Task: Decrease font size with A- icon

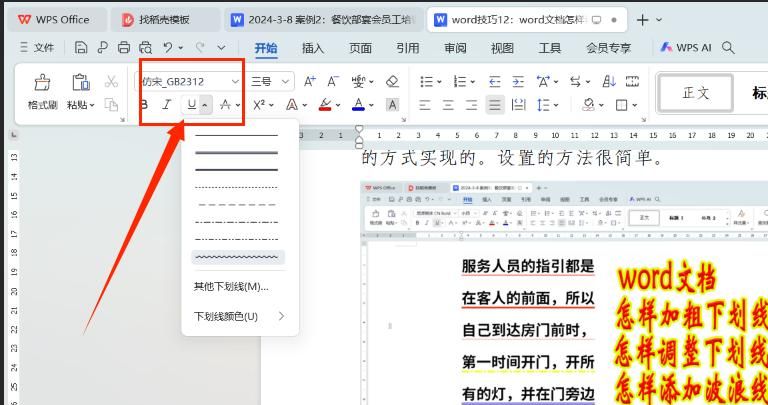Action: (x=333, y=81)
